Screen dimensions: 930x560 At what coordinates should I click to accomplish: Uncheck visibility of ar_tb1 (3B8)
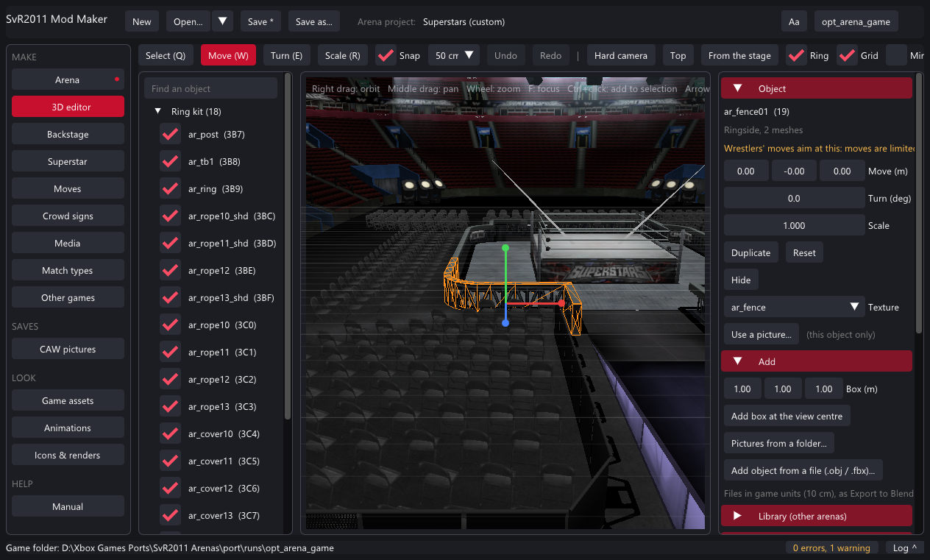(x=170, y=162)
